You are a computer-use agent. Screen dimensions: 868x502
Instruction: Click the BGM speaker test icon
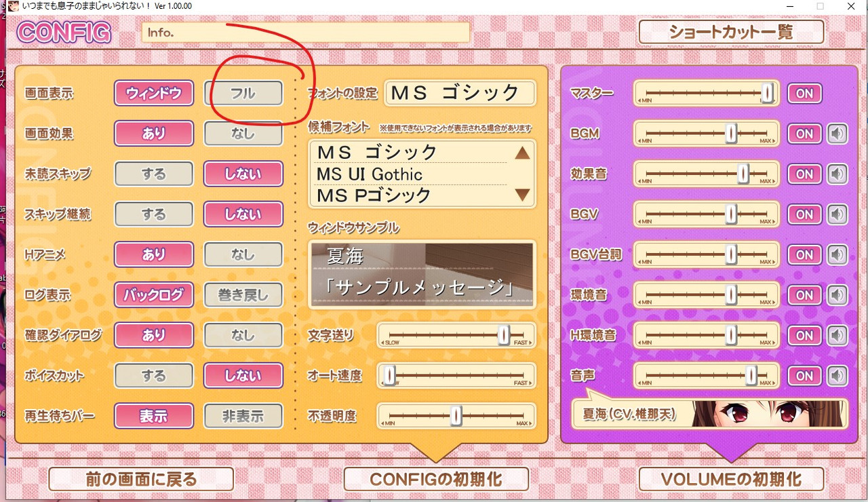838,134
